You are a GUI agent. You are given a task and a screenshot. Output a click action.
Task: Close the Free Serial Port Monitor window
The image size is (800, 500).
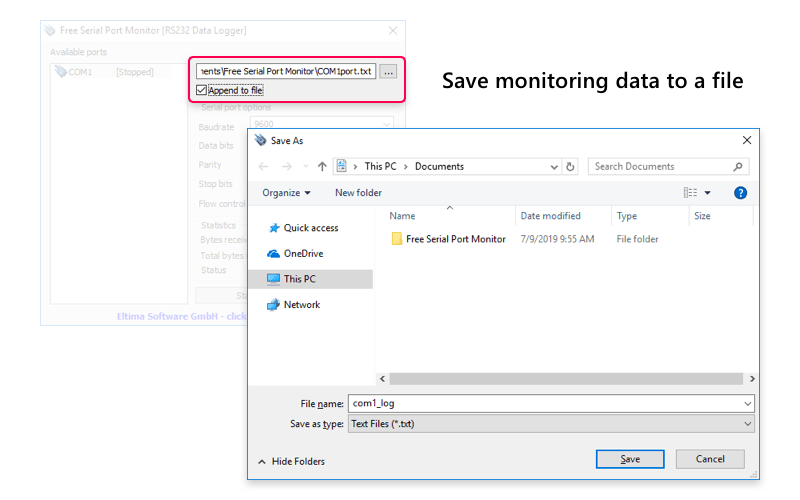pyautogui.click(x=393, y=31)
